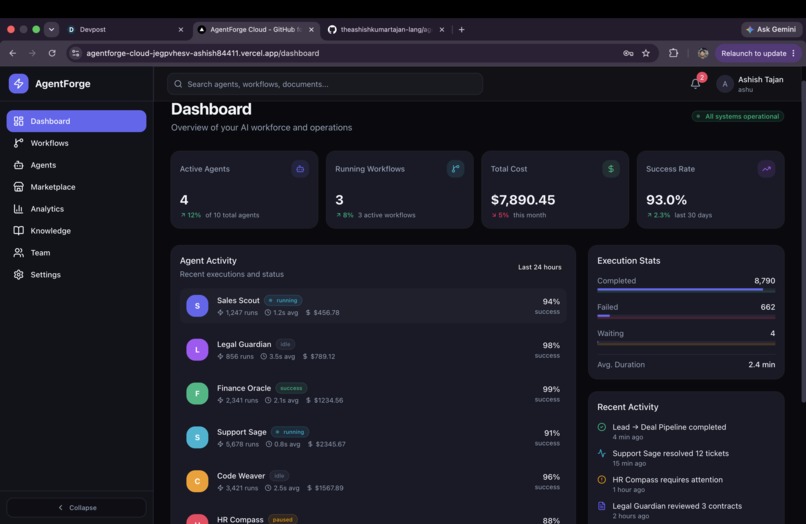
Task: Open the Sales Scout agent row
Action: (373, 306)
